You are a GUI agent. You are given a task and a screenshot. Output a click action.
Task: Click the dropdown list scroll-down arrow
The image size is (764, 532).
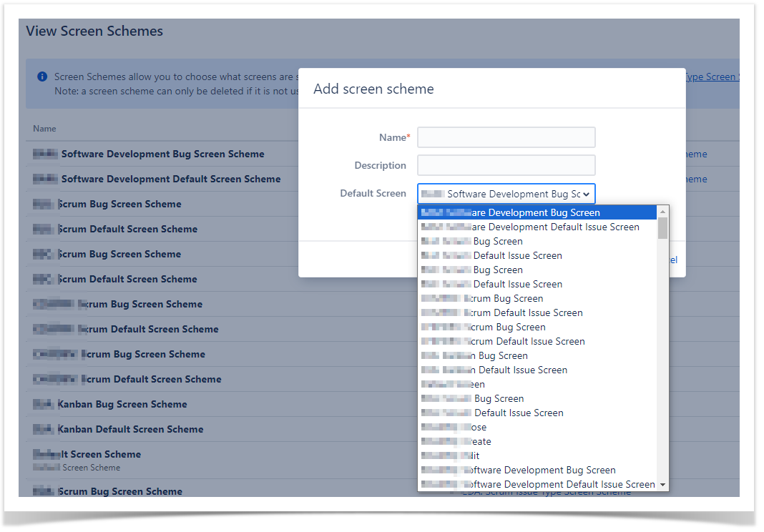[662, 485]
